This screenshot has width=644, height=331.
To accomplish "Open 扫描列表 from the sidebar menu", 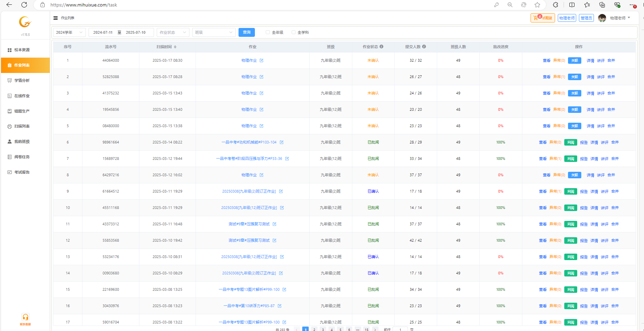I will (22, 126).
